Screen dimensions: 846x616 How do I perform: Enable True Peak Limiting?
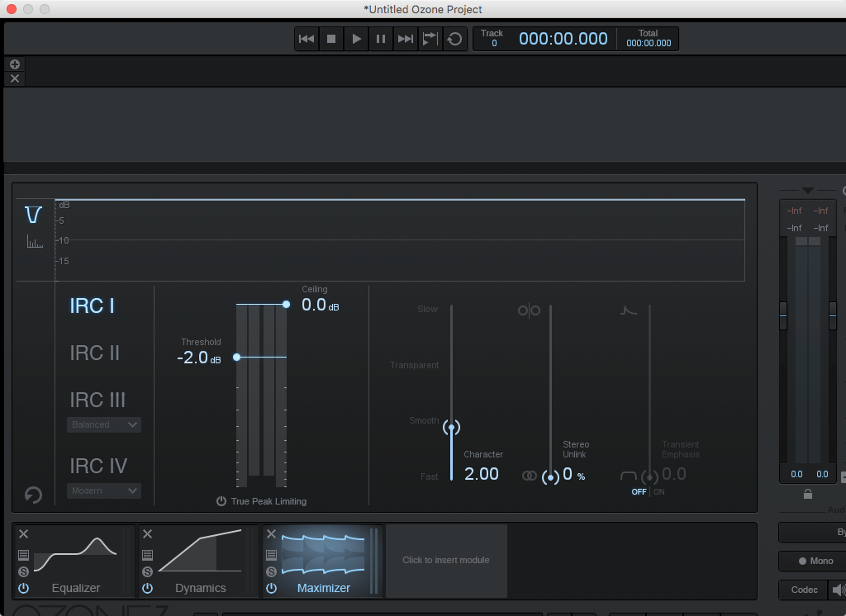point(262,501)
